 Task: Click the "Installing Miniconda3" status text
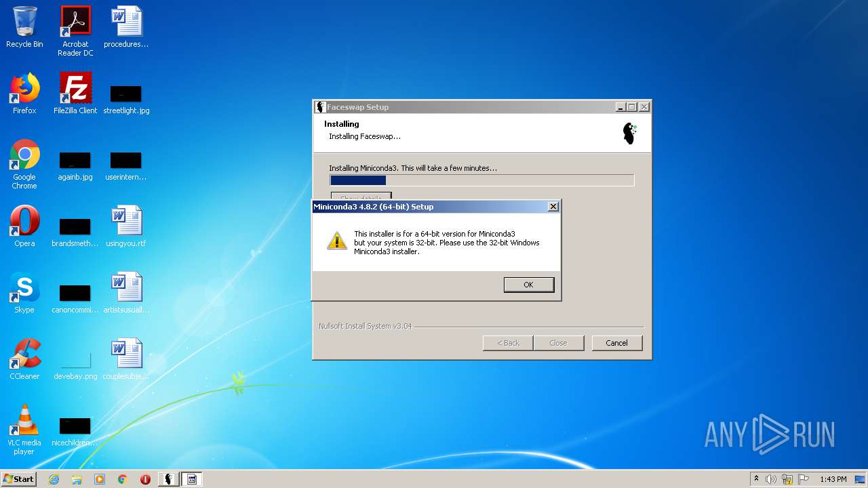[413, 168]
